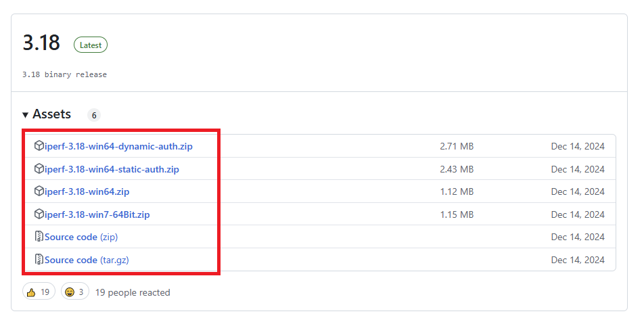Screen dimensions: 644x320
Task: Download iperf-3.18-win64-dynamic-auth.zip
Action: 118,146
